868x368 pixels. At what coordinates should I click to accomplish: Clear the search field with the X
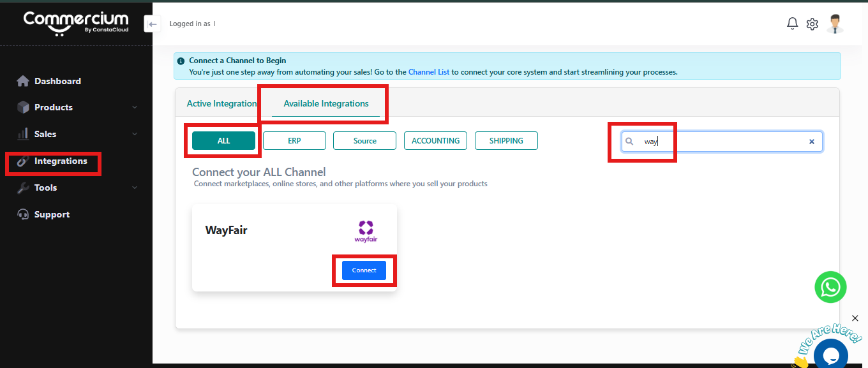(x=812, y=142)
